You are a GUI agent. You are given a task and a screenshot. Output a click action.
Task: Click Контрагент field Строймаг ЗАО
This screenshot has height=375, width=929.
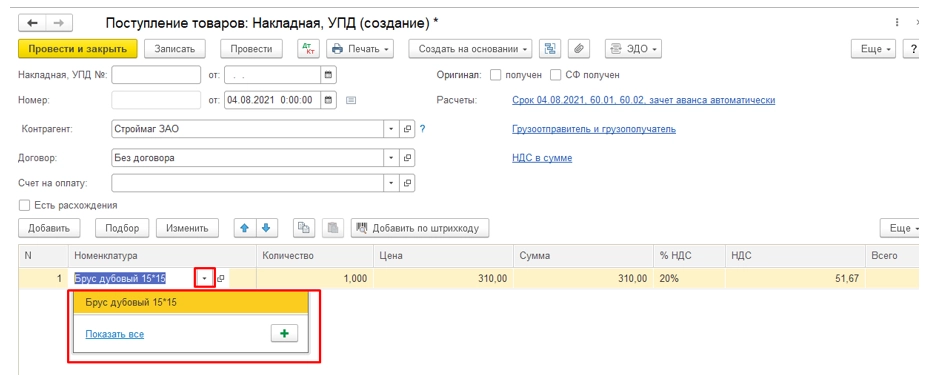(x=248, y=129)
